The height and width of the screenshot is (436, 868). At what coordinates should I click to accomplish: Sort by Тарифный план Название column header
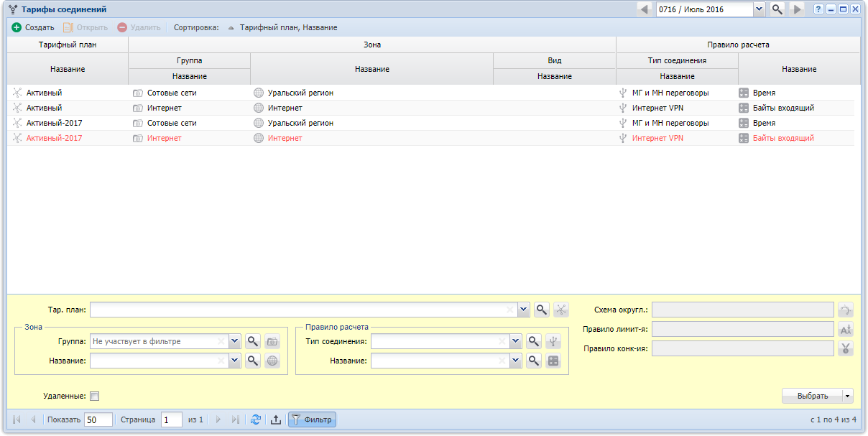click(68, 69)
